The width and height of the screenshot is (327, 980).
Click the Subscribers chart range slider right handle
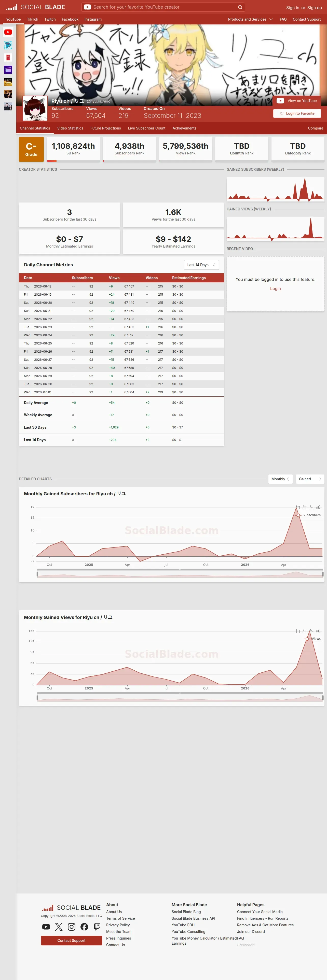coord(323,574)
